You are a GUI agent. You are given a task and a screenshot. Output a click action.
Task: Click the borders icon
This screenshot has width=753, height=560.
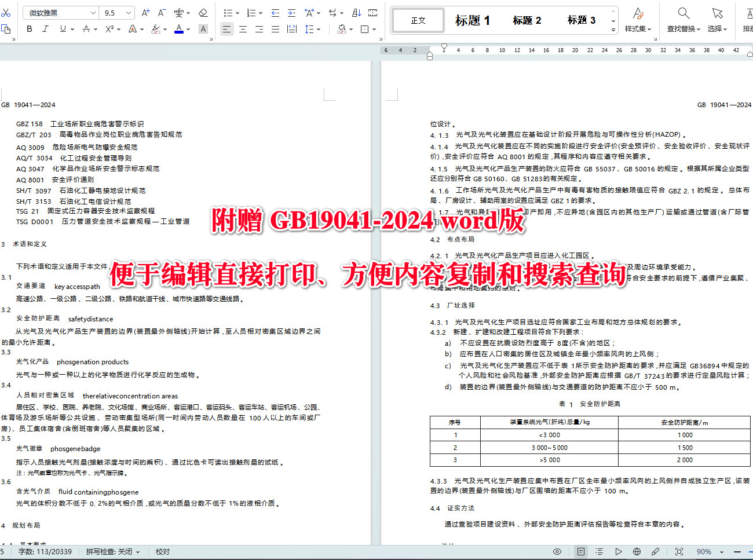tap(365, 28)
